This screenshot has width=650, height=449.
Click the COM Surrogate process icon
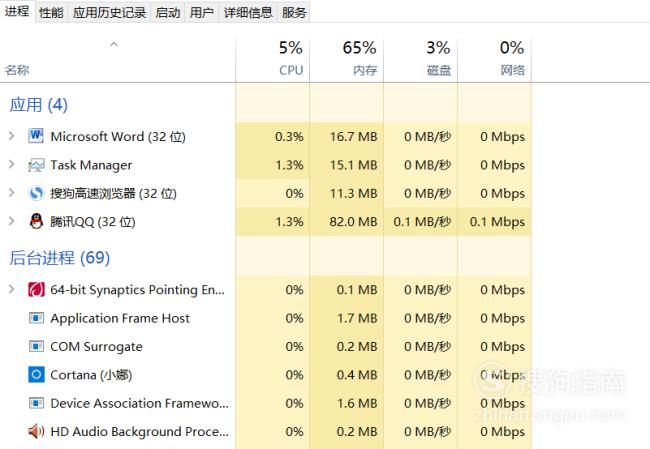tap(36, 347)
